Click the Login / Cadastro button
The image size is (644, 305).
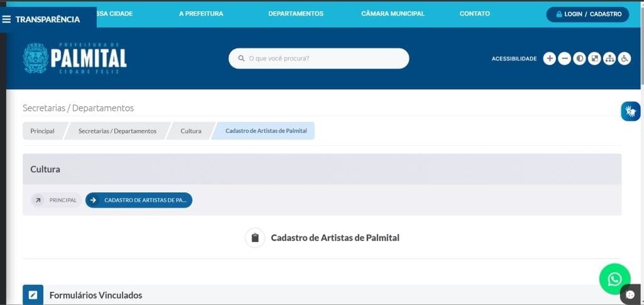point(587,14)
